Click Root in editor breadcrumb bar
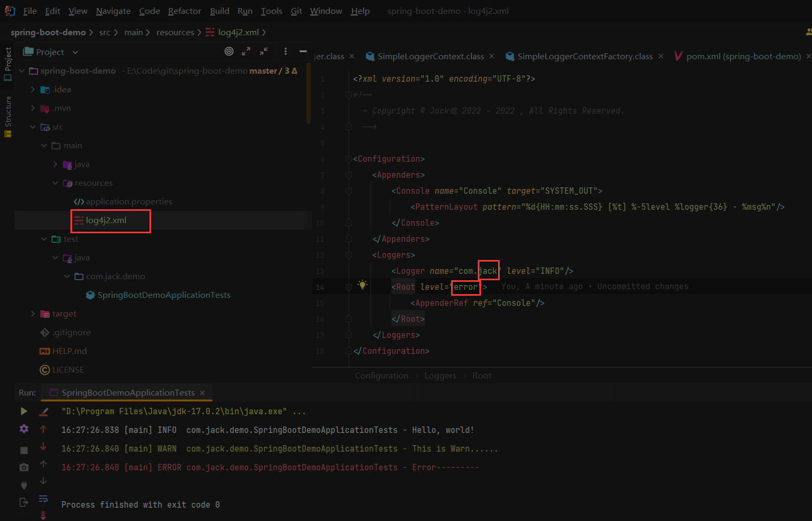The width and height of the screenshot is (812, 521). [482, 376]
